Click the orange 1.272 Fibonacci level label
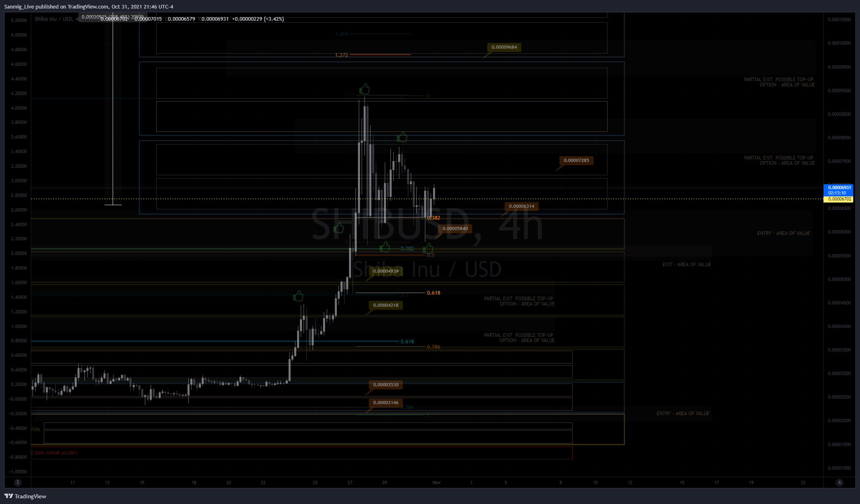Viewport: 860px width, 504px height. (341, 55)
